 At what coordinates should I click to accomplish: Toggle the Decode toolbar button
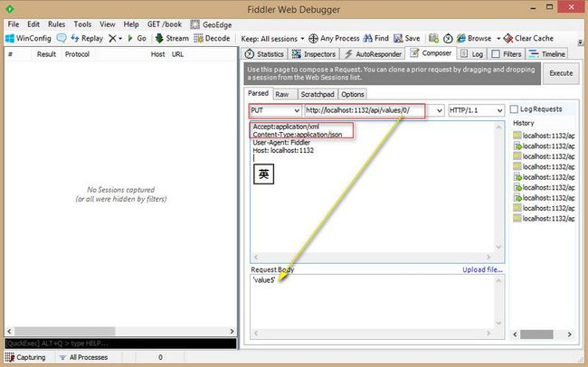point(212,38)
